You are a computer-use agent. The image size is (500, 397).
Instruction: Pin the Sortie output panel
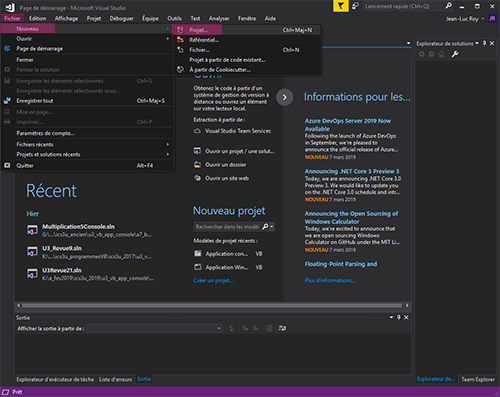(399, 317)
